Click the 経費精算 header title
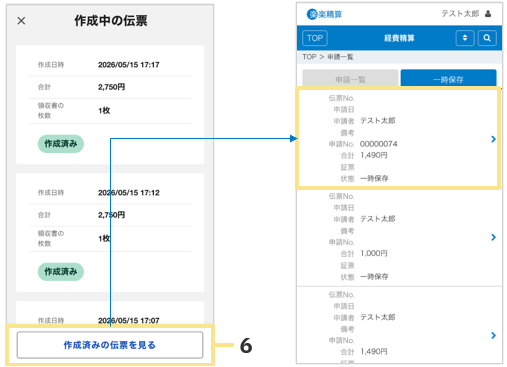 point(399,38)
